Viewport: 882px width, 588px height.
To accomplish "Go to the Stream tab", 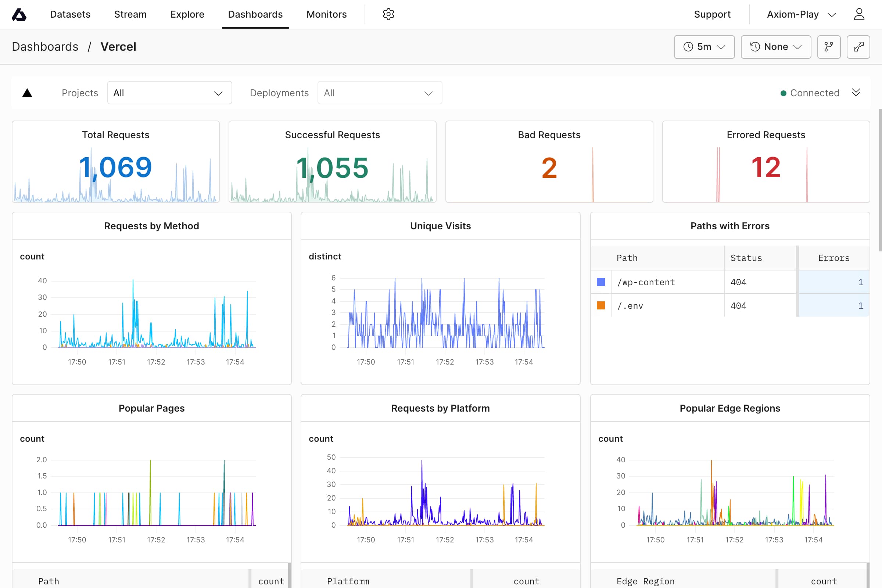I will pyautogui.click(x=130, y=14).
